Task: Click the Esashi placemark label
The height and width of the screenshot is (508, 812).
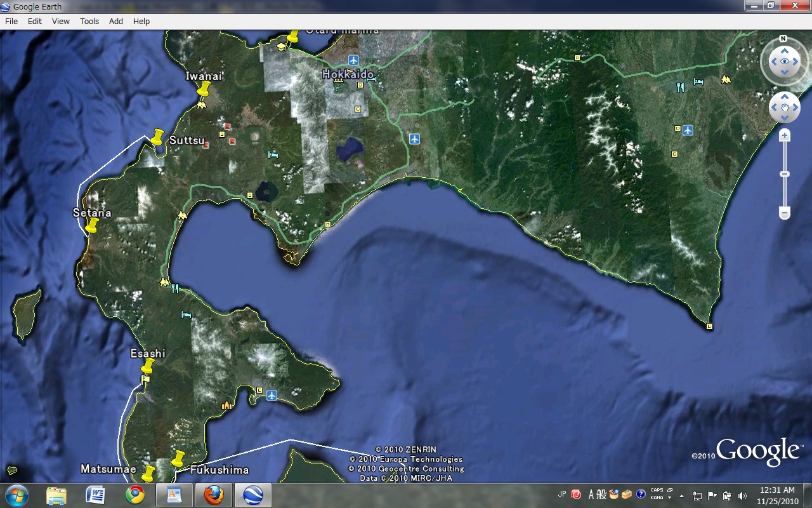Action: point(148,353)
